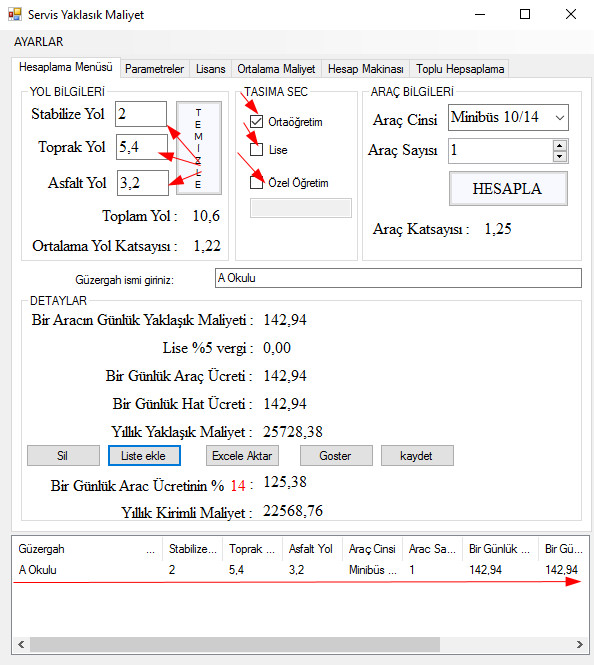
Task: Uncheck the Ortaöğretim checkbox
Action: pyautogui.click(x=257, y=122)
